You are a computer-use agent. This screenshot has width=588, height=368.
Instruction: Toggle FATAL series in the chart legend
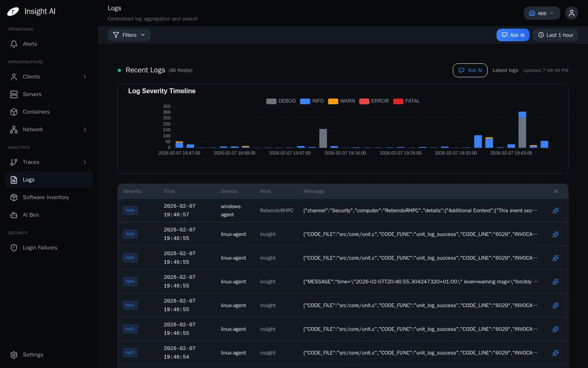tap(406, 101)
